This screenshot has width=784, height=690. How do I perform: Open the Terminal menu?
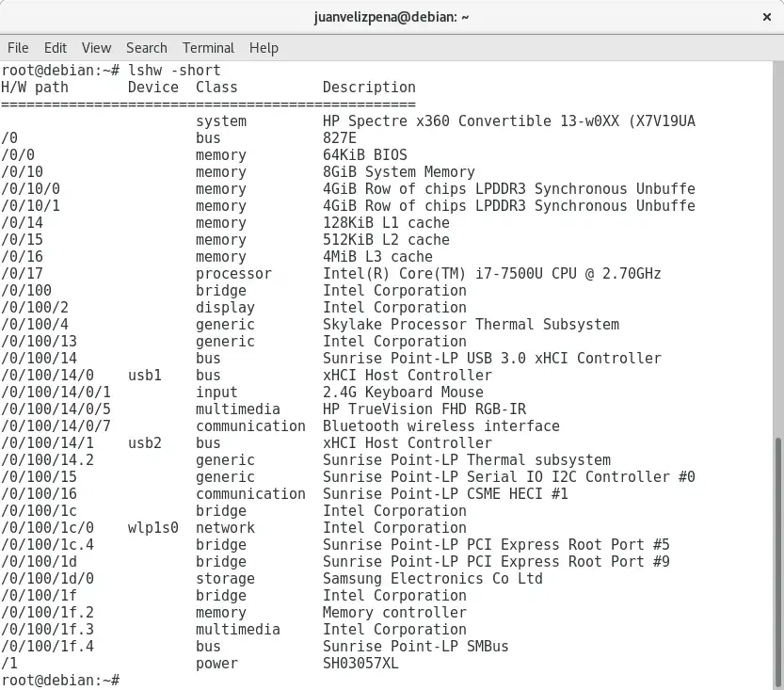tap(208, 48)
